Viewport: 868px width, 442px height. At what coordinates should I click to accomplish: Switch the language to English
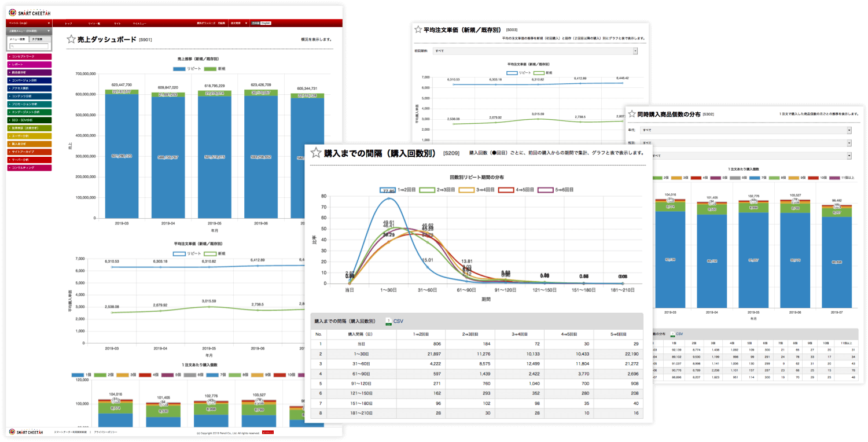266,23
